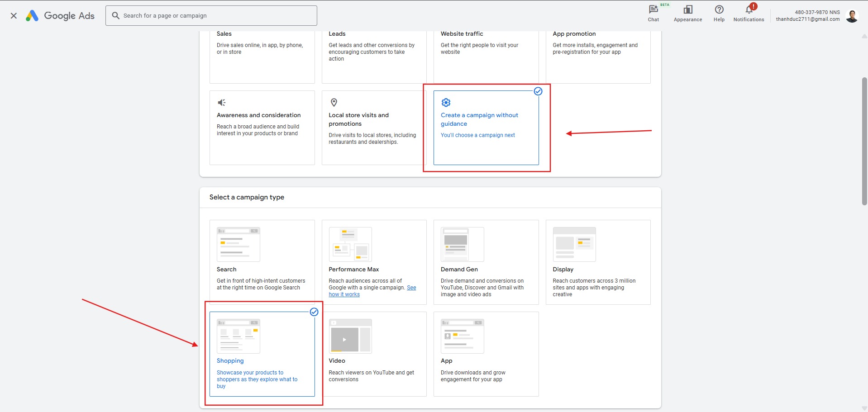The height and width of the screenshot is (412, 868).
Task: Click the scrollbar up arrow
Action: [x=864, y=36]
